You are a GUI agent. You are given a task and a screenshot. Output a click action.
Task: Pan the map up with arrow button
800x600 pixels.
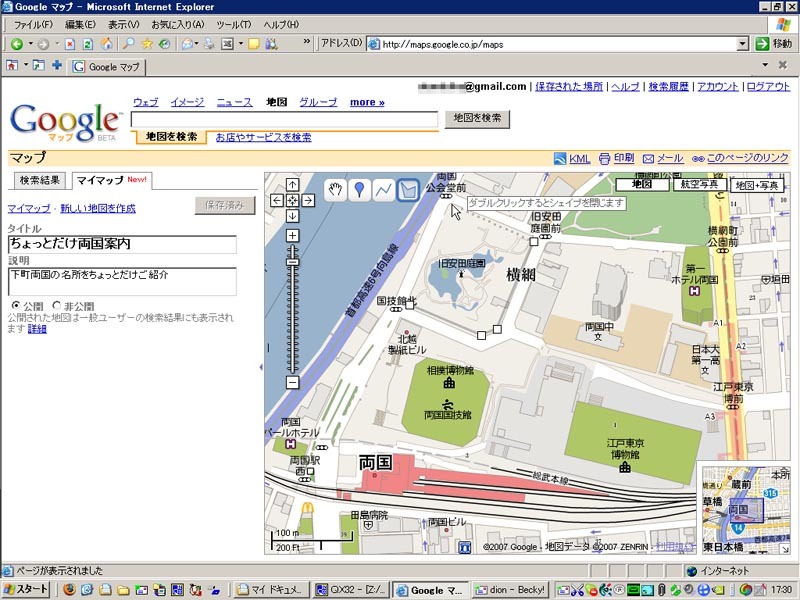coord(292,185)
